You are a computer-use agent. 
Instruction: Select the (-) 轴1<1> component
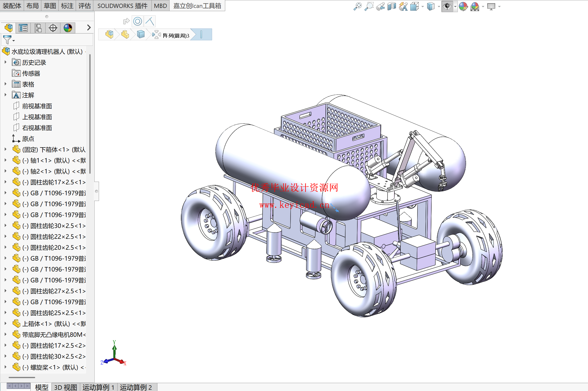[x=49, y=160]
